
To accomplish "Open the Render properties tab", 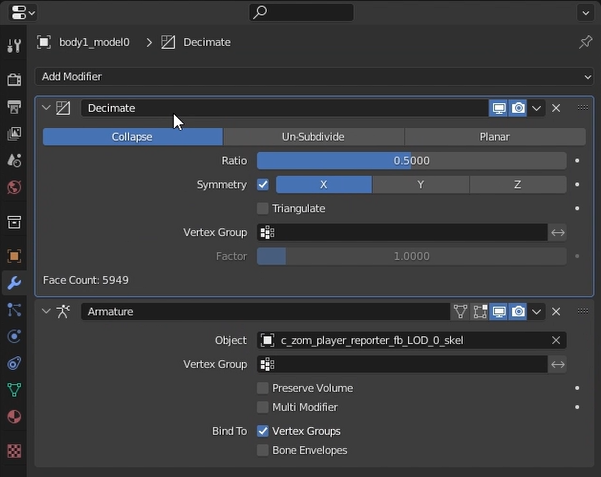I will tap(14, 80).
